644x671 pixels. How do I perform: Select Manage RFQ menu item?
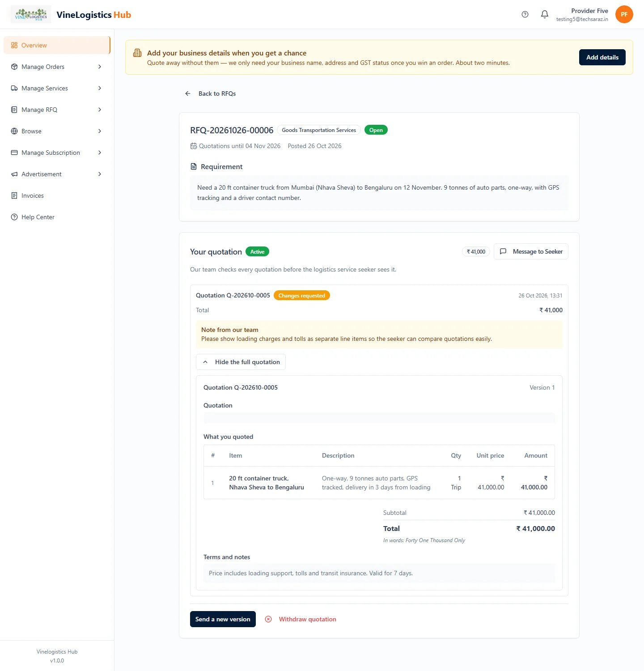tap(57, 110)
